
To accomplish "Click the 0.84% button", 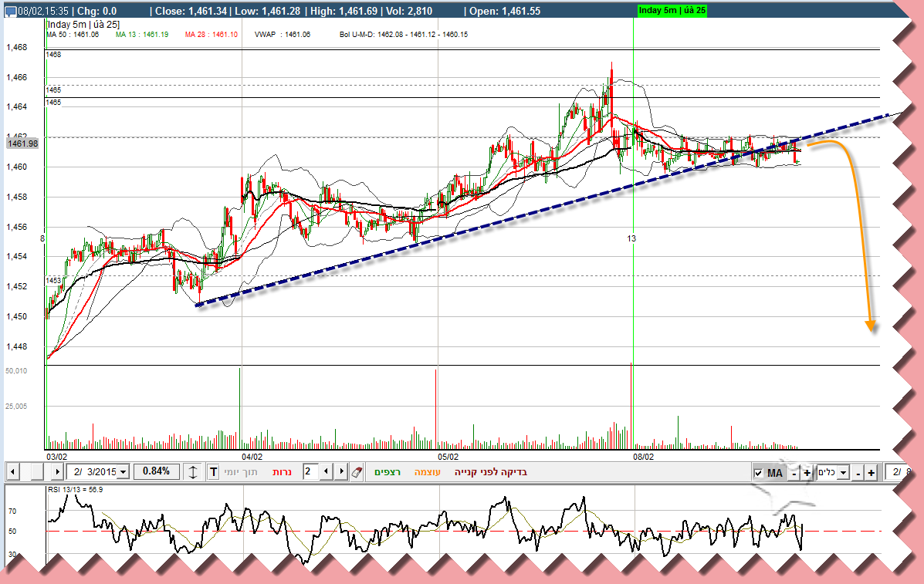I will (x=156, y=471).
